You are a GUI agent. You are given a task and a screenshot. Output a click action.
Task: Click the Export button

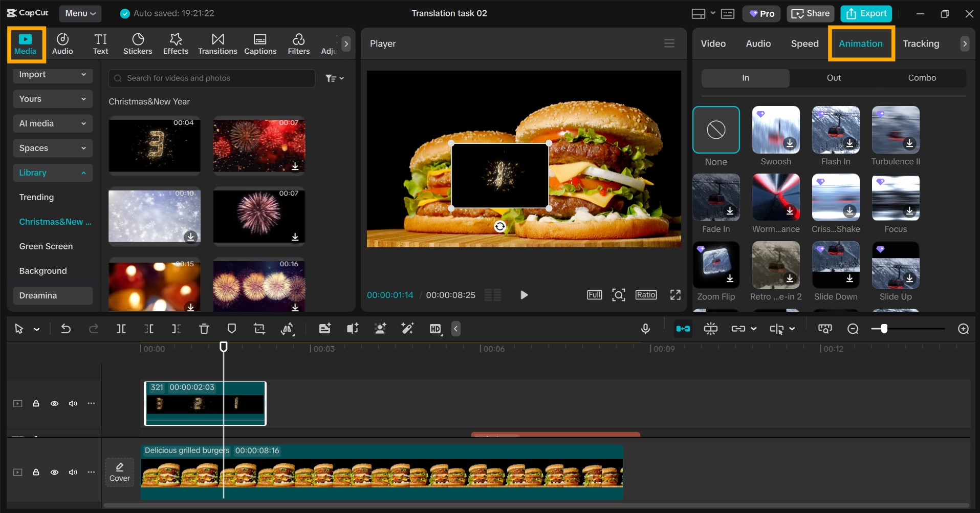(x=866, y=13)
